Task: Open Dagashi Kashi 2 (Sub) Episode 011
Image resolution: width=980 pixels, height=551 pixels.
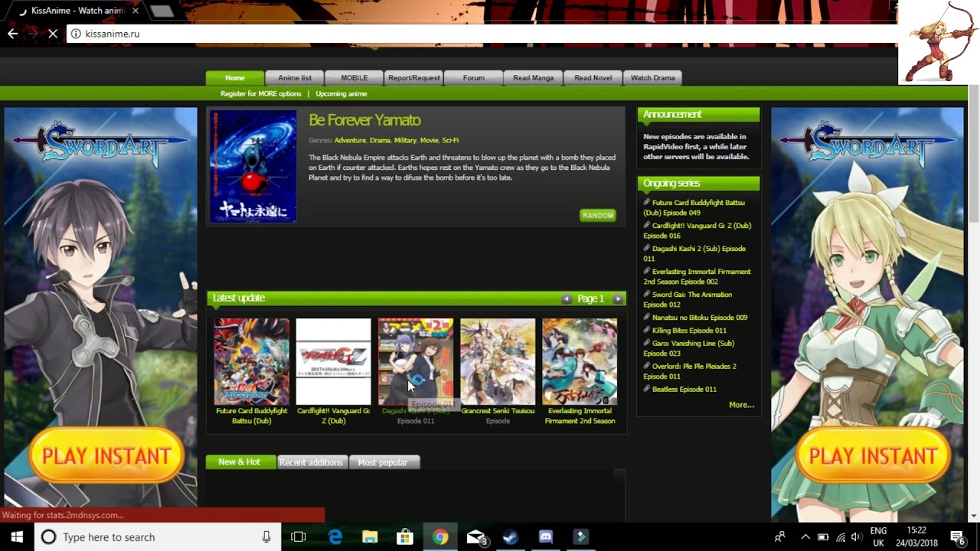Action: [x=694, y=253]
